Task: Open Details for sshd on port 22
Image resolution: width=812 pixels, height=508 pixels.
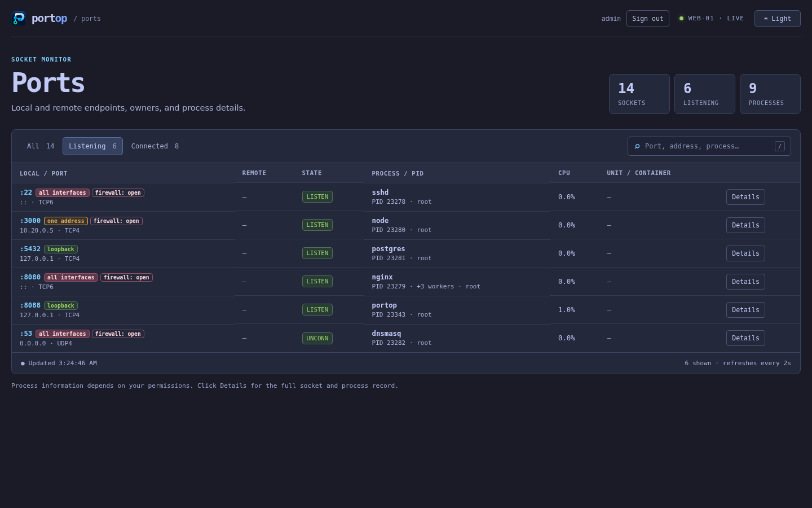Action: [x=745, y=197]
